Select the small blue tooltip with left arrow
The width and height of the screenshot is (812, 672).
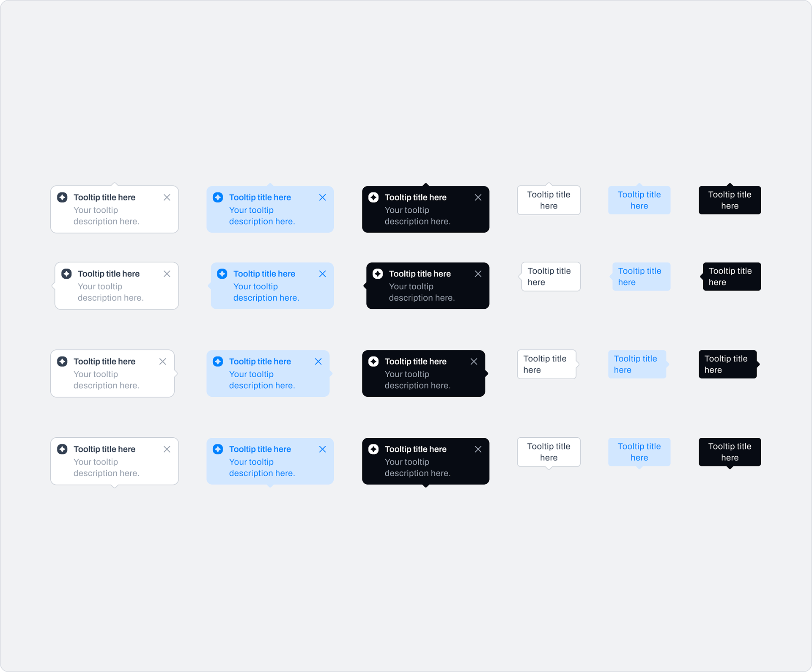(x=640, y=277)
